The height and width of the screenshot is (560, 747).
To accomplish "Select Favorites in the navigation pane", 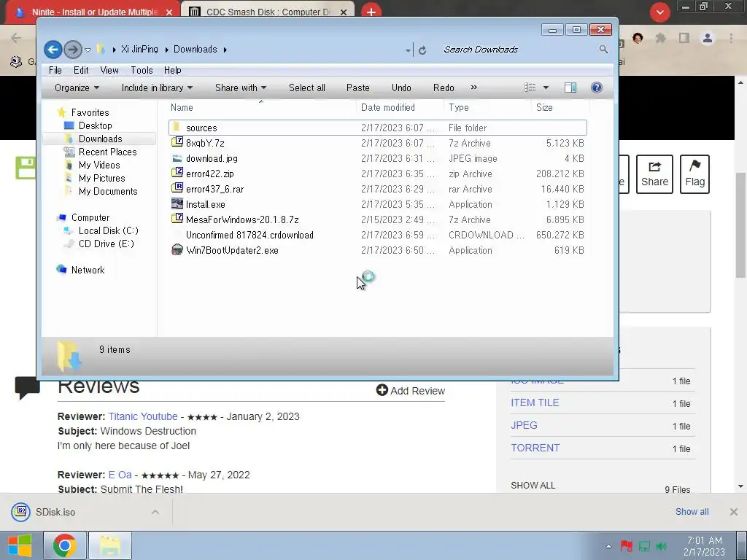I will click(90, 113).
